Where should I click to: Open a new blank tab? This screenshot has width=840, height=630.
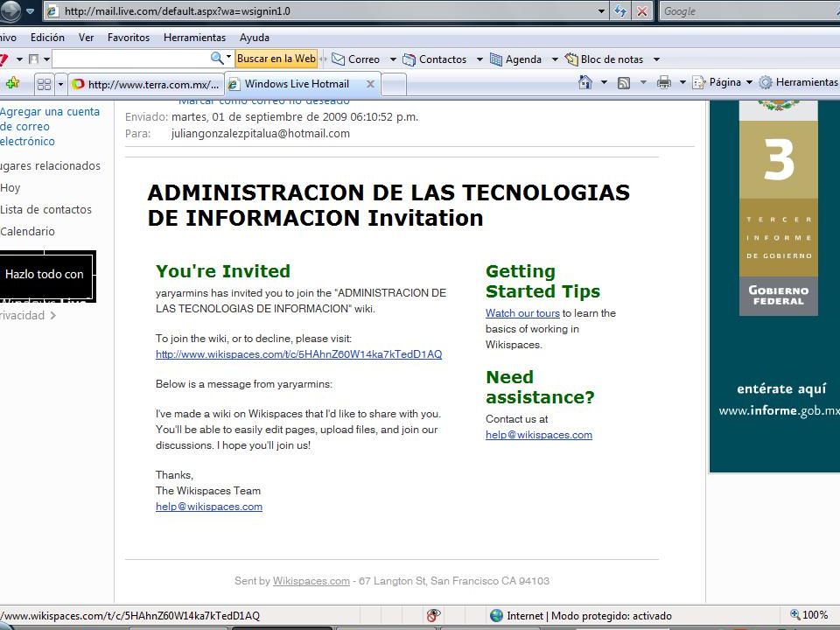[x=394, y=84]
